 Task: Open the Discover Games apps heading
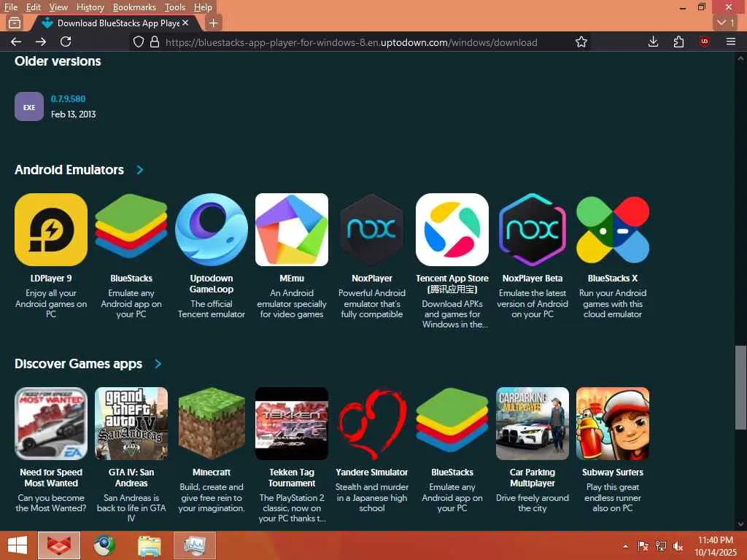(78, 364)
